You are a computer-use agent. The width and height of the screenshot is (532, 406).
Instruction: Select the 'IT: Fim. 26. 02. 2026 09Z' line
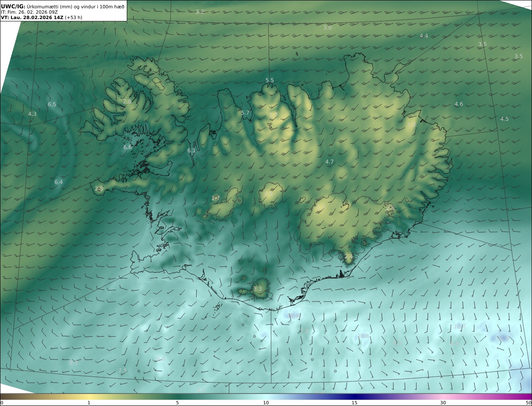(x=29, y=12)
